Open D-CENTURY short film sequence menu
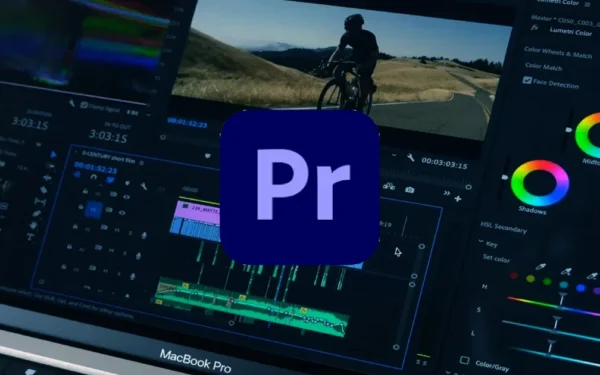The height and width of the screenshot is (375, 600). click(x=142, y=163)
